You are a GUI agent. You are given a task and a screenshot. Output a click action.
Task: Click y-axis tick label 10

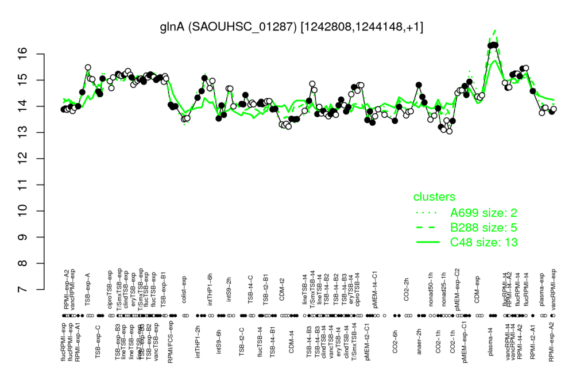point(22,211)
